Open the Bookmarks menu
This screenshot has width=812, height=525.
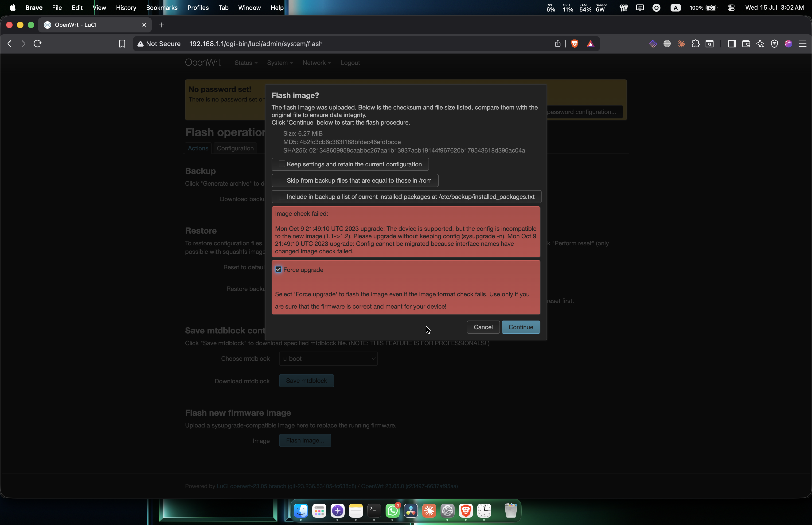(x=162, y=8)
